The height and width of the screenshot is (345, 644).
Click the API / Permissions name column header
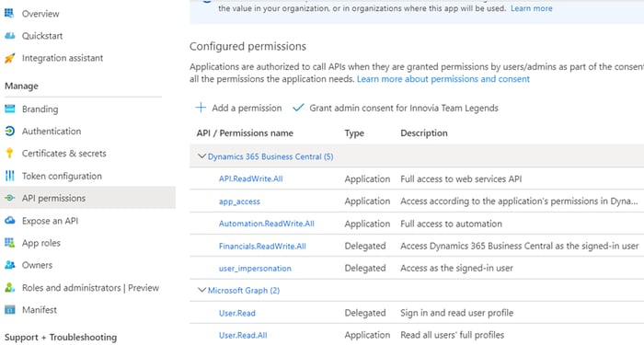tap(245, 132)
